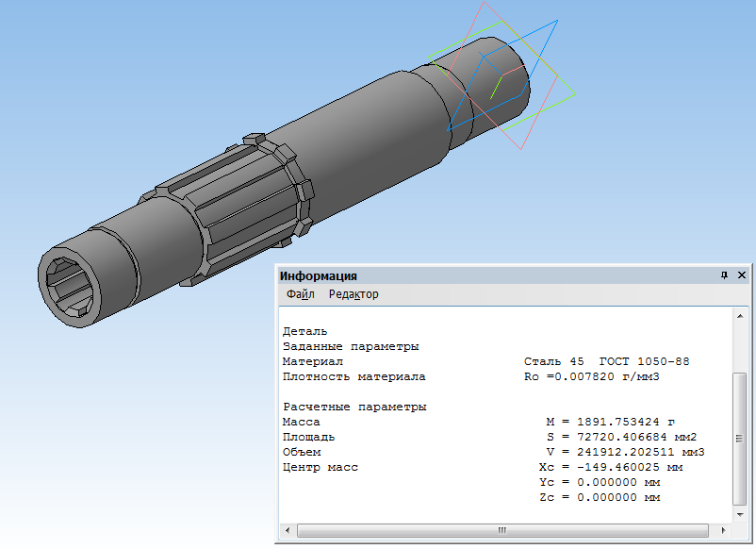
Task: Open the Редактор menu
Action: 353,293
